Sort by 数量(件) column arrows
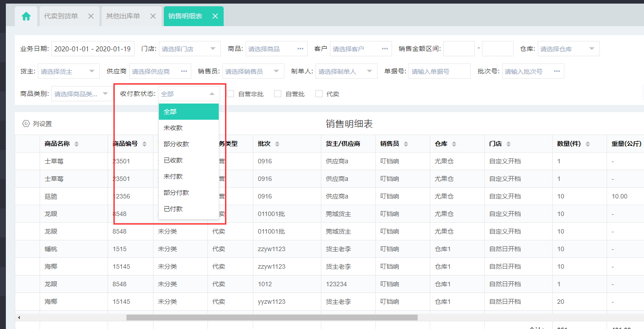This screenshot has height=329, width=644. 588,144
